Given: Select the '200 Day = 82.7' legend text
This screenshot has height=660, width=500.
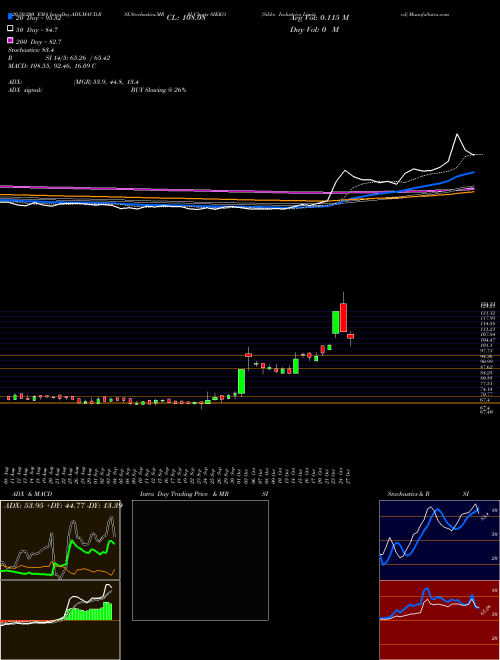Looking at the screenshot, I should click(38, 41).
